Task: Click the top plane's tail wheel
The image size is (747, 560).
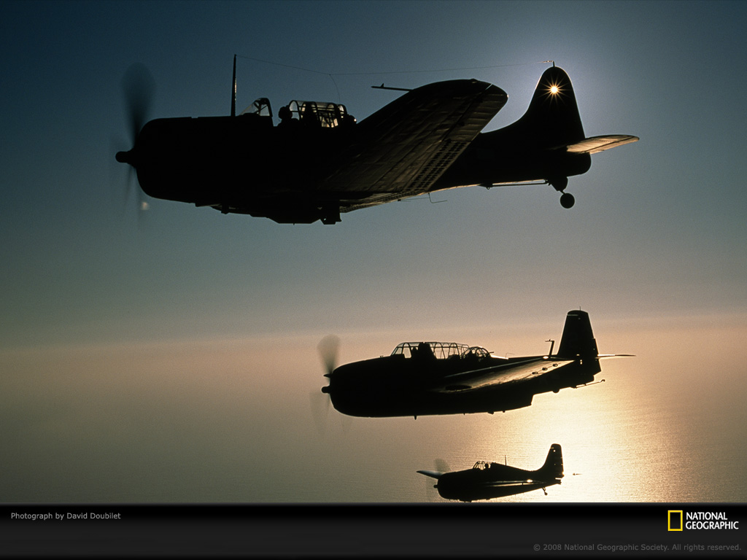Action: pyautogui.click(x=567, y=200)
